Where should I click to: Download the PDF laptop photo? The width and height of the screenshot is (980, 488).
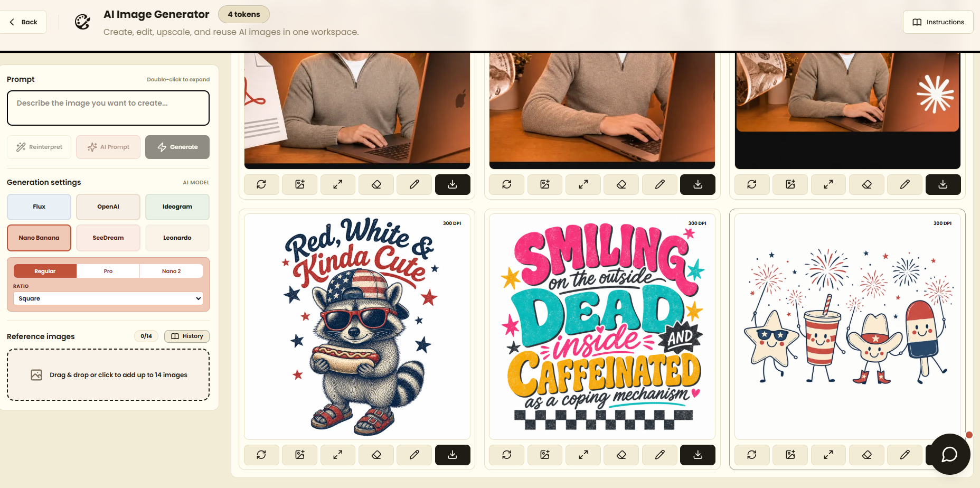click(453, 184)
